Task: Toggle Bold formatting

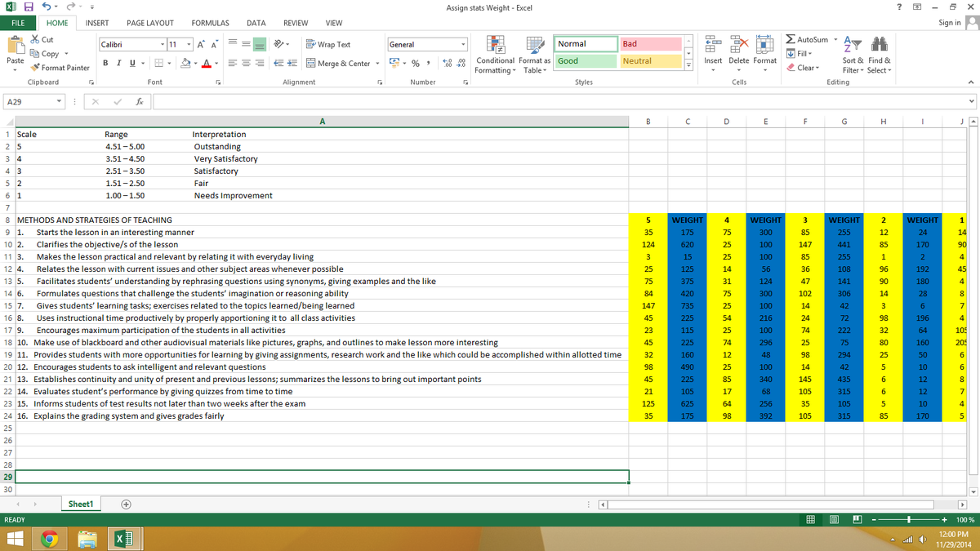Action: 106,64
